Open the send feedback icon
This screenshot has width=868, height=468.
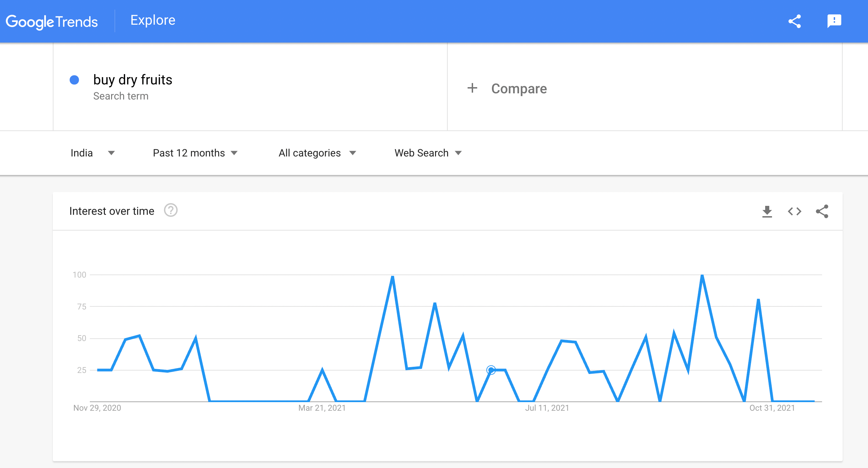click(x=834, y=21)
